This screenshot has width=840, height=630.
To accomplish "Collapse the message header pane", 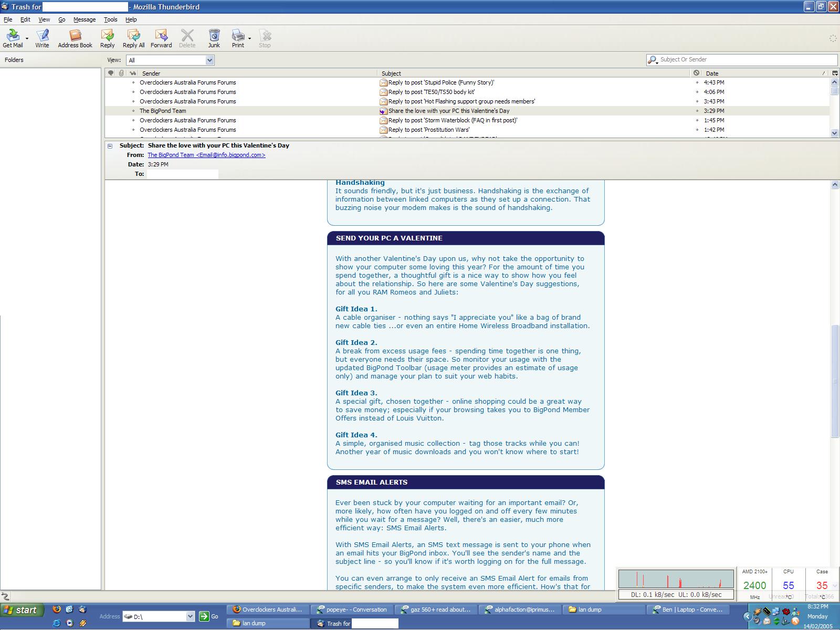I will point(110,146).
